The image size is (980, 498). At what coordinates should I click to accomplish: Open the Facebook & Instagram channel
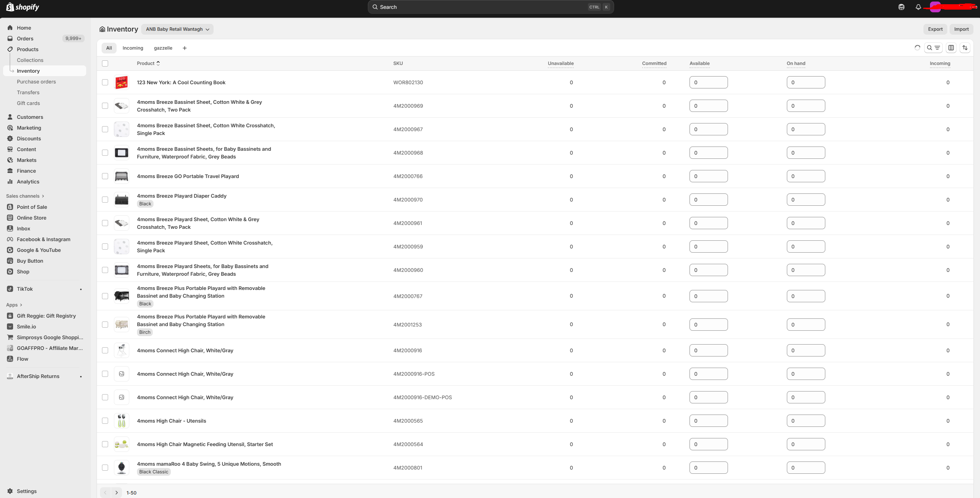click(43, 239)
